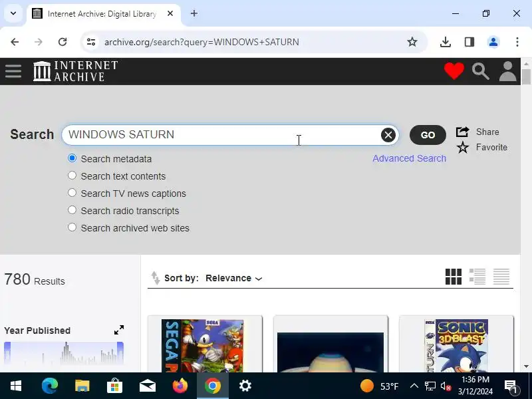Open Settings gear from taskbar
This screenshot has width=532, height=399.
pyautogui.click(x=245, y=386)
